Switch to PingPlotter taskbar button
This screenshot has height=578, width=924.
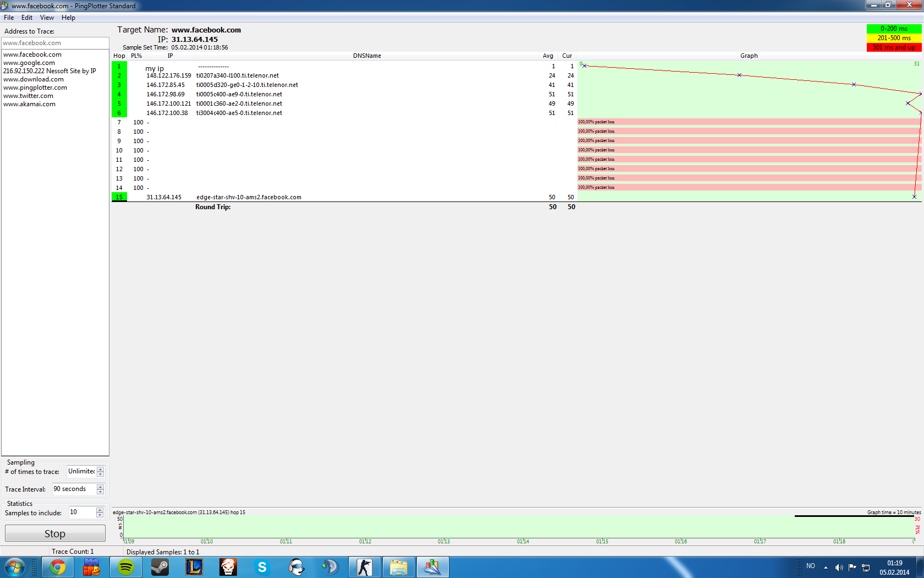[x=433, y=567]
